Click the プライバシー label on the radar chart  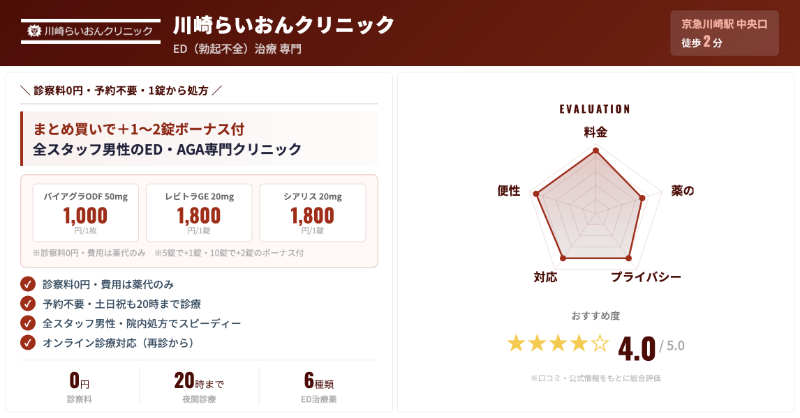click(x=646, y=277)
